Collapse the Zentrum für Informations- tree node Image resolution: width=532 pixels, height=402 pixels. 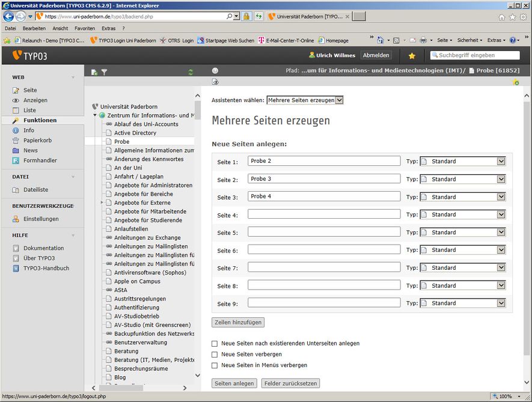(95, 115)
